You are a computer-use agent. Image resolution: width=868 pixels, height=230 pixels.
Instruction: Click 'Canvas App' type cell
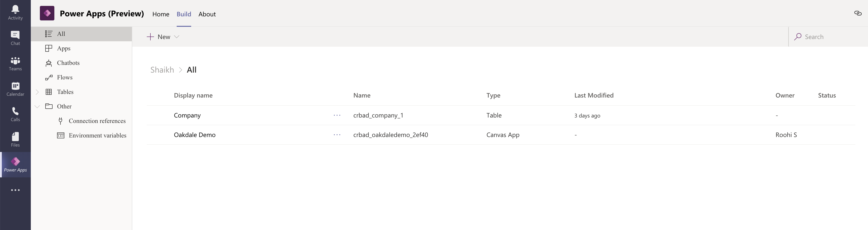503,135
